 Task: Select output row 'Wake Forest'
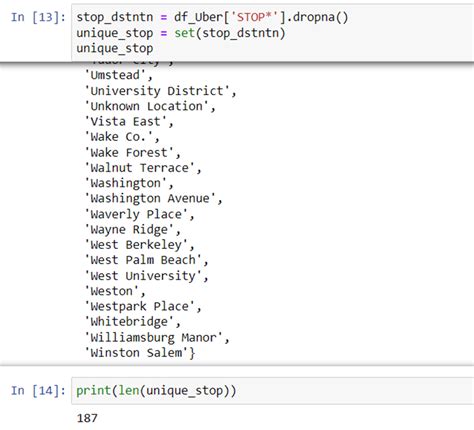pyautogui.click(x=132, y=153)
